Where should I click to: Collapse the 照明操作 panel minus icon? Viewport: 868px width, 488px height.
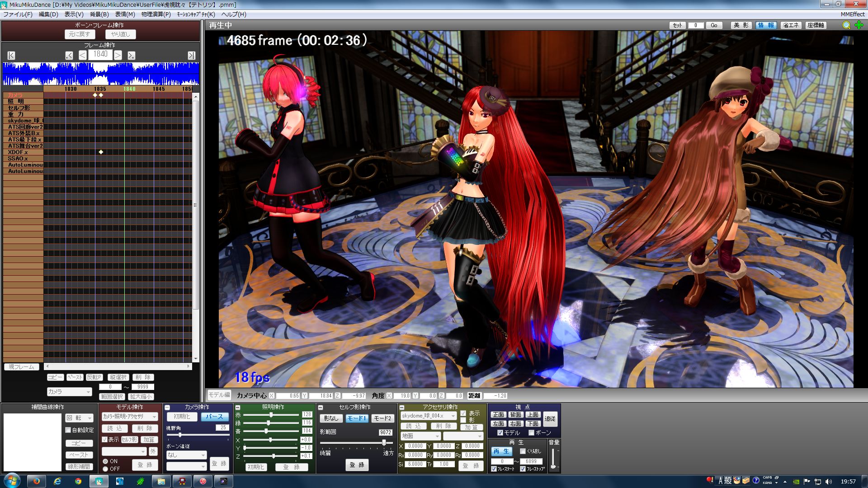[x=238, y=408]
